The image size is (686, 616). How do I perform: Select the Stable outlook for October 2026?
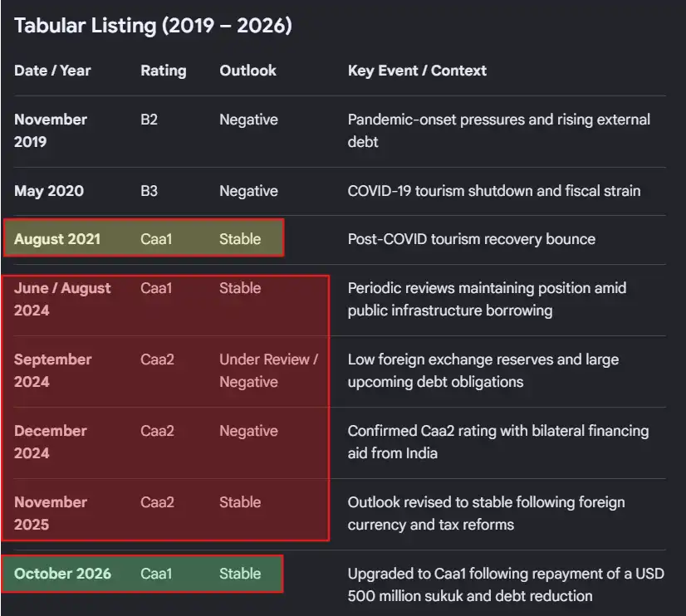[240, 573]
